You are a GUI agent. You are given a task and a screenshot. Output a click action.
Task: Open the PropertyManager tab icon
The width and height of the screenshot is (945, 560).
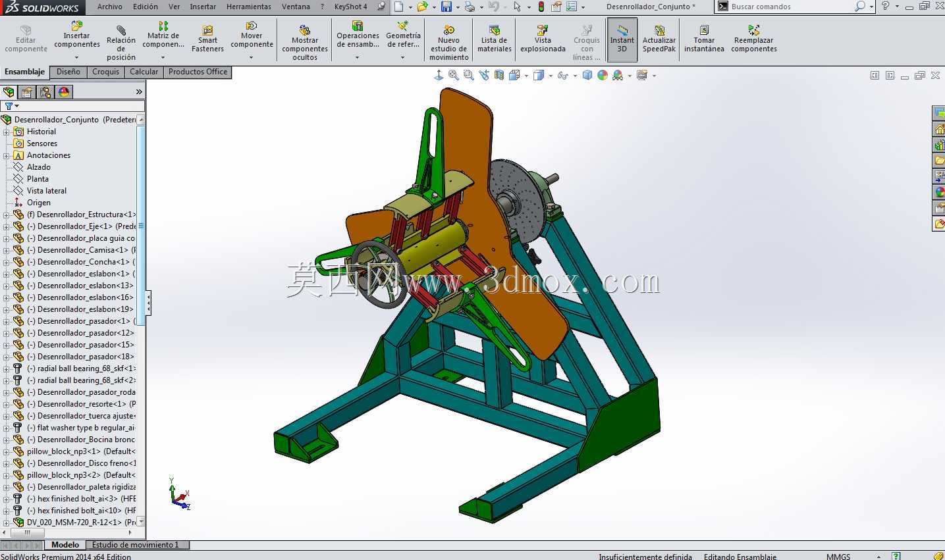[27, 92]
